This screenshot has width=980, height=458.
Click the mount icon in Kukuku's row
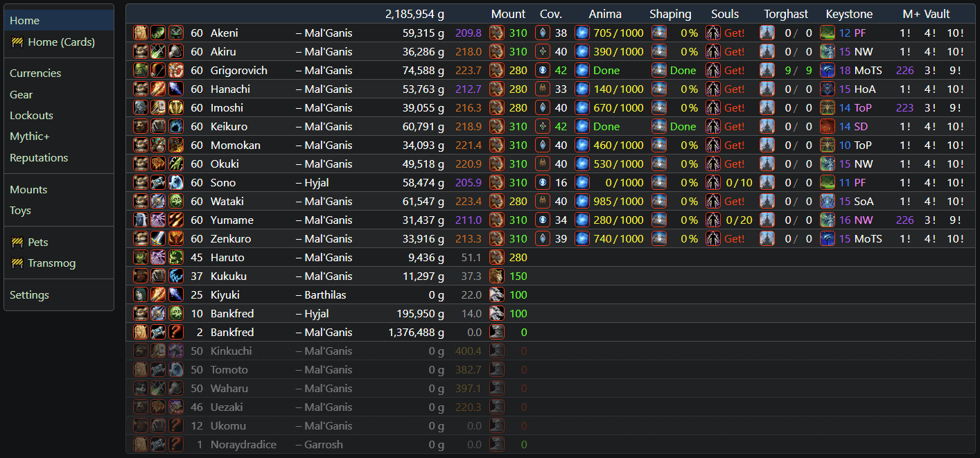point(496,276)
